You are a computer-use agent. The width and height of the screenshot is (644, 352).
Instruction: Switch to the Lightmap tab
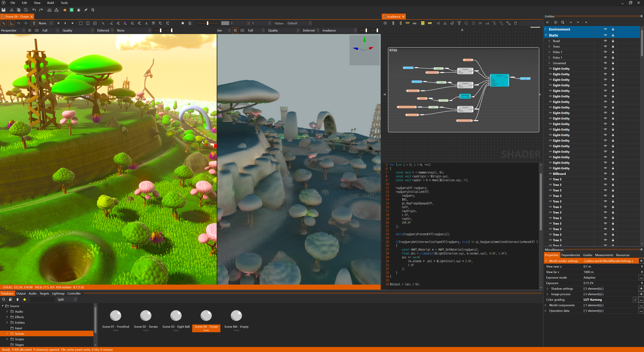[x=58, y=294]
